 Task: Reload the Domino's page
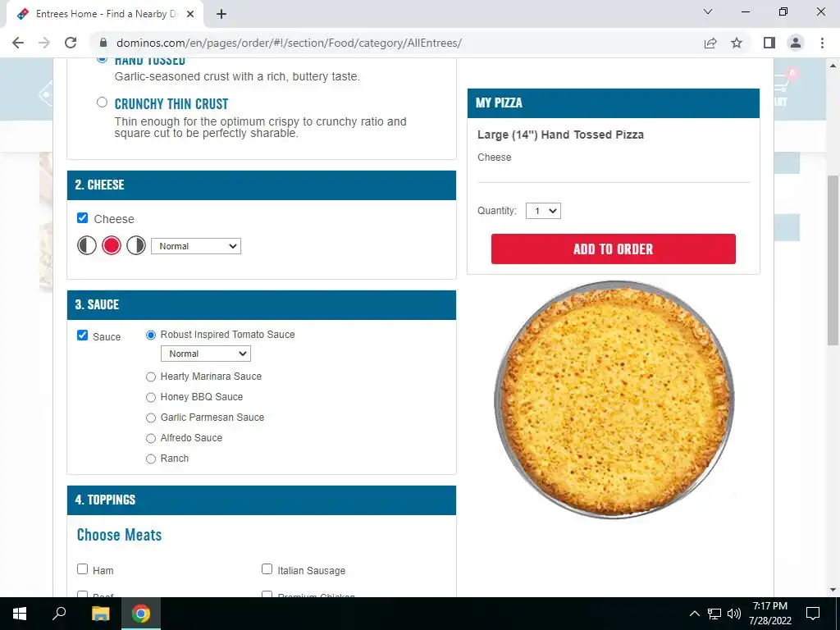click(x=71, y=43)
